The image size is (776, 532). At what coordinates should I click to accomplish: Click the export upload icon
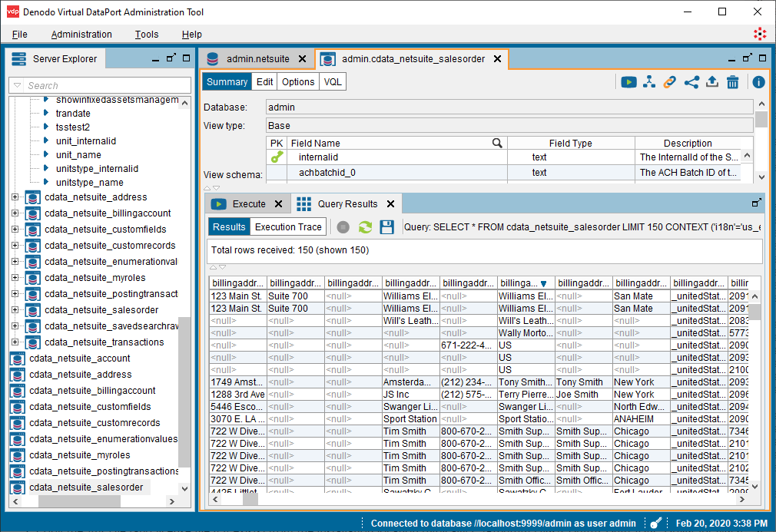(x=711, y=82)
